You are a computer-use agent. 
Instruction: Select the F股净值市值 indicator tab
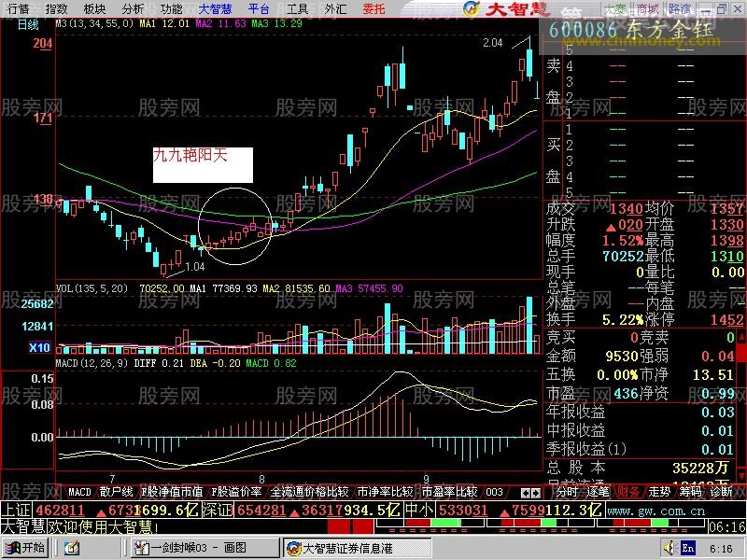tap(172, 492)
